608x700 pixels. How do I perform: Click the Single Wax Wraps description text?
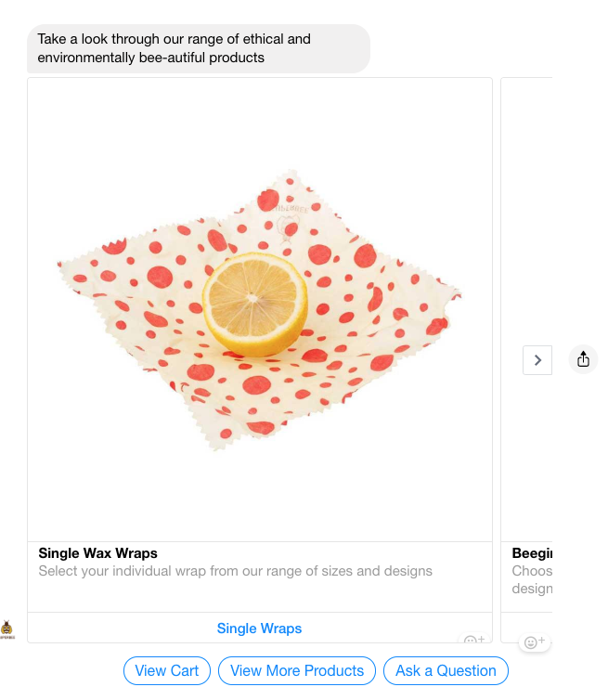point(235,571)
